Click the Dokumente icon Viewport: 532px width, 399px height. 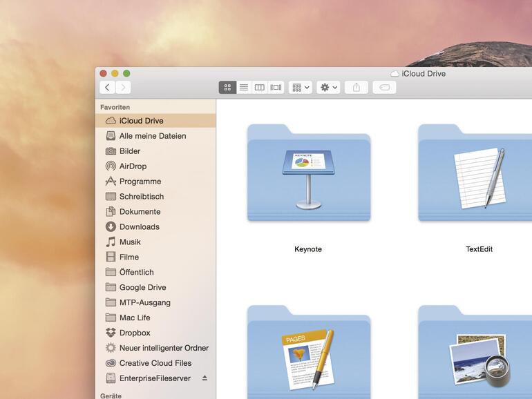(x=111, y=211)
